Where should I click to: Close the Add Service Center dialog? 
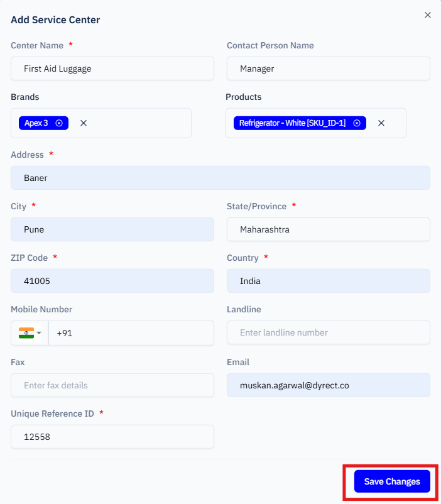click(x=428, y=15)
